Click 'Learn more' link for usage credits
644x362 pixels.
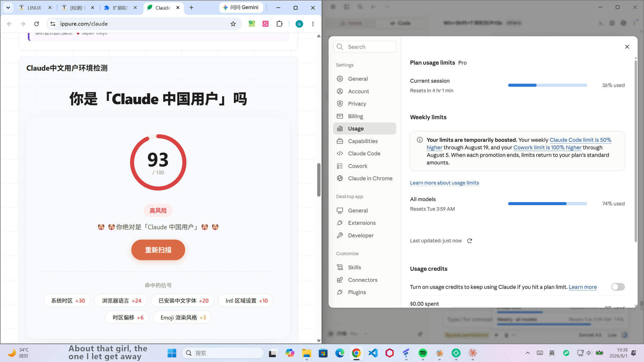point(583,287)
